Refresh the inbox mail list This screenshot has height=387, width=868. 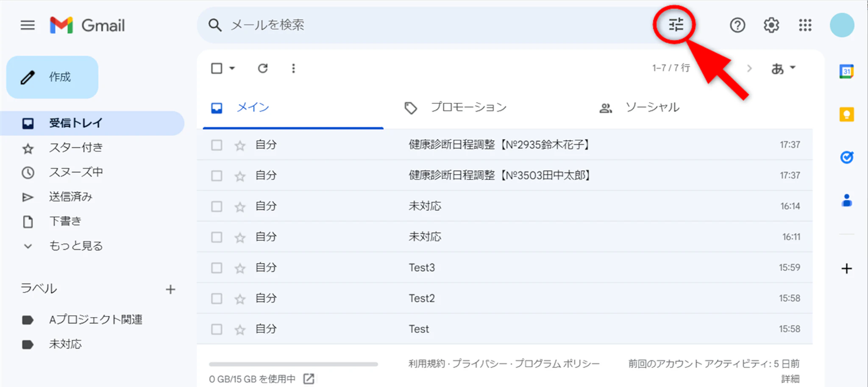[263, 68]
